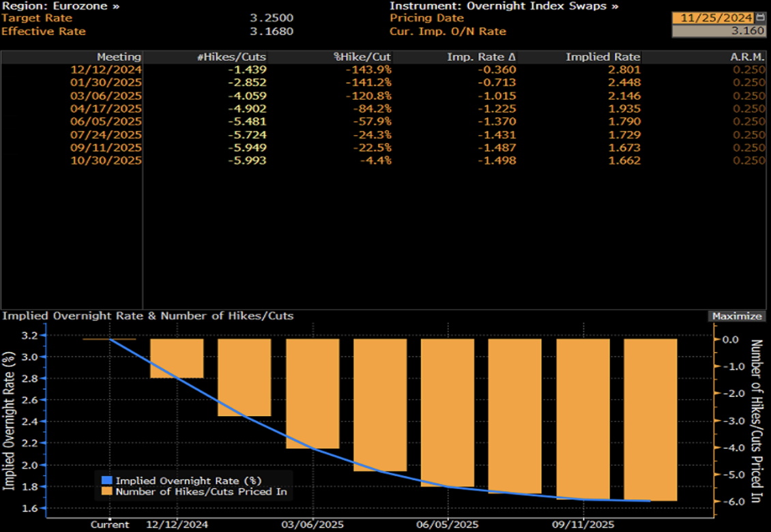Select the 01/30/2025 meeting row
This screenshot has width=771, height=532.
[383, 83]
